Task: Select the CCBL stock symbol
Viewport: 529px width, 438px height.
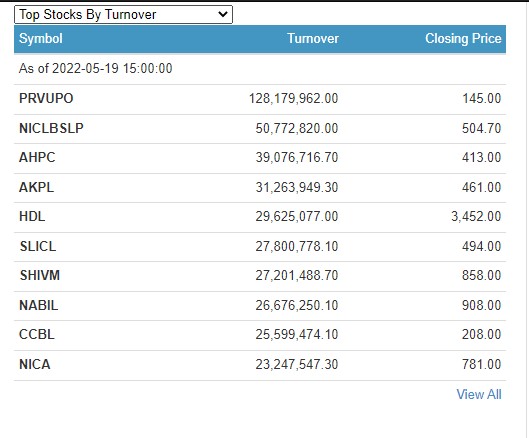Action: click(x=36, y=334)
